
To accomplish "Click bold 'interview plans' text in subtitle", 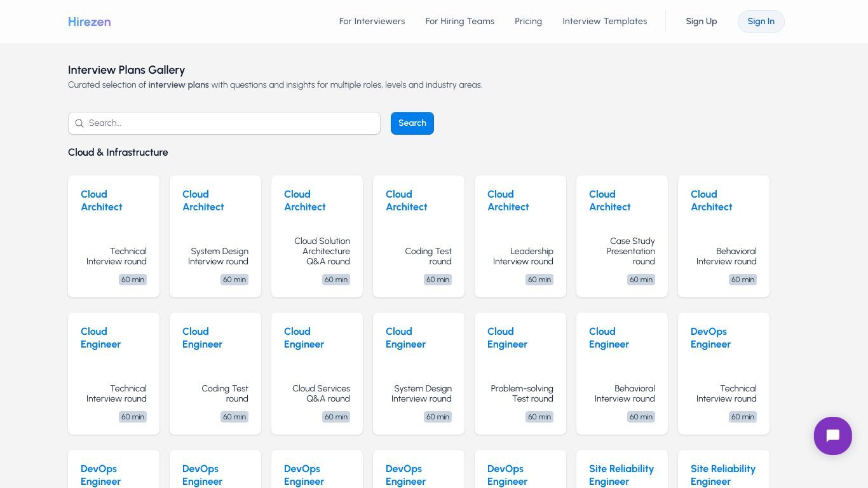I will click(179, 85).
